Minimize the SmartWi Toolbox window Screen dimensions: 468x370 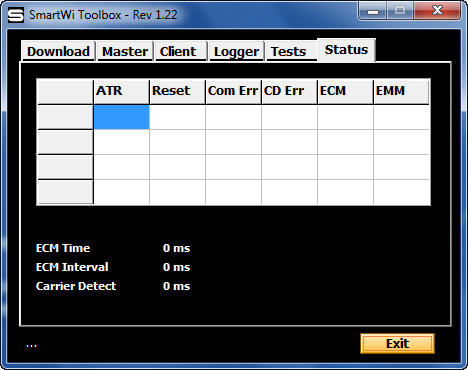pyautogui.click(x=373, y=11)
